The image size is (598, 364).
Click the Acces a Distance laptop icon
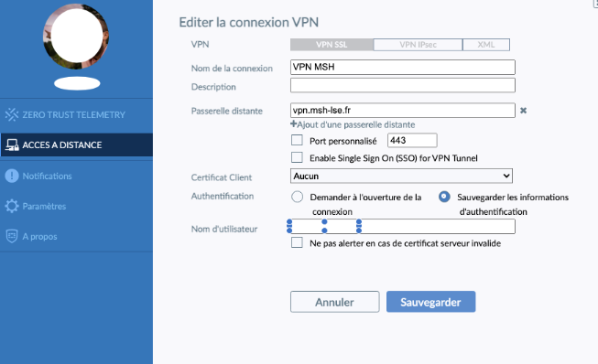click(12, 145)
